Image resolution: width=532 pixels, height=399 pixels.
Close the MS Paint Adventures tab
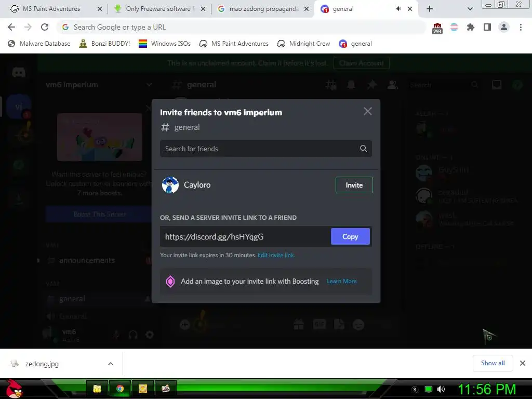tap(99, 9)
